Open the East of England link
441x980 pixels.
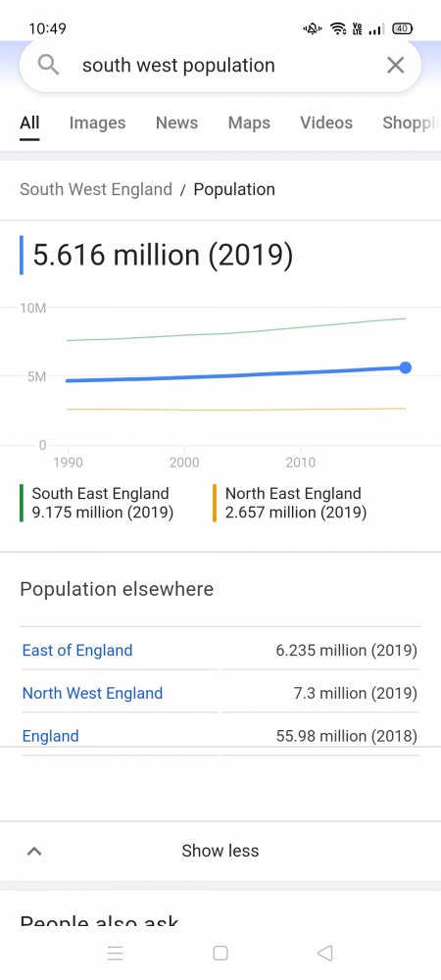[x=77, y=651]
